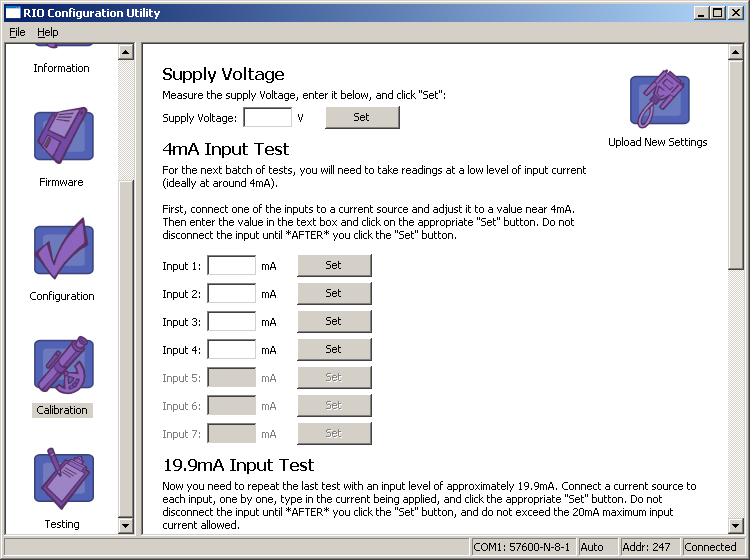Click Set button next to Input 3
This screenshot has width=750, height=560.
(334, 322)
